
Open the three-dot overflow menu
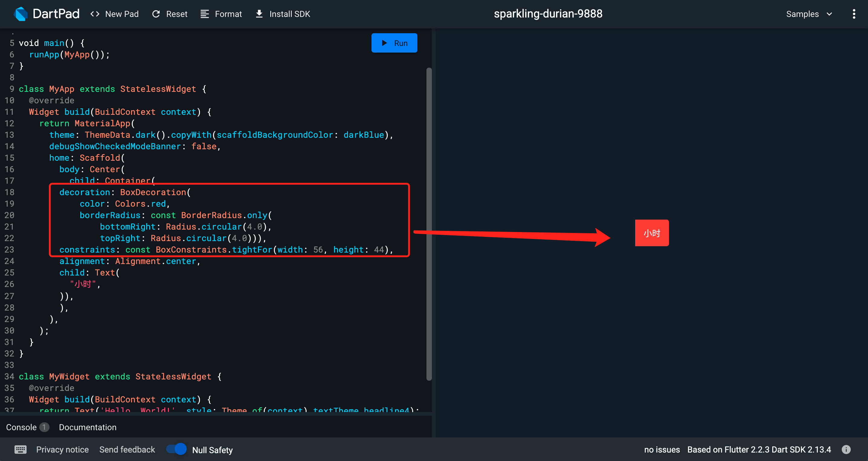coord(854,14)
